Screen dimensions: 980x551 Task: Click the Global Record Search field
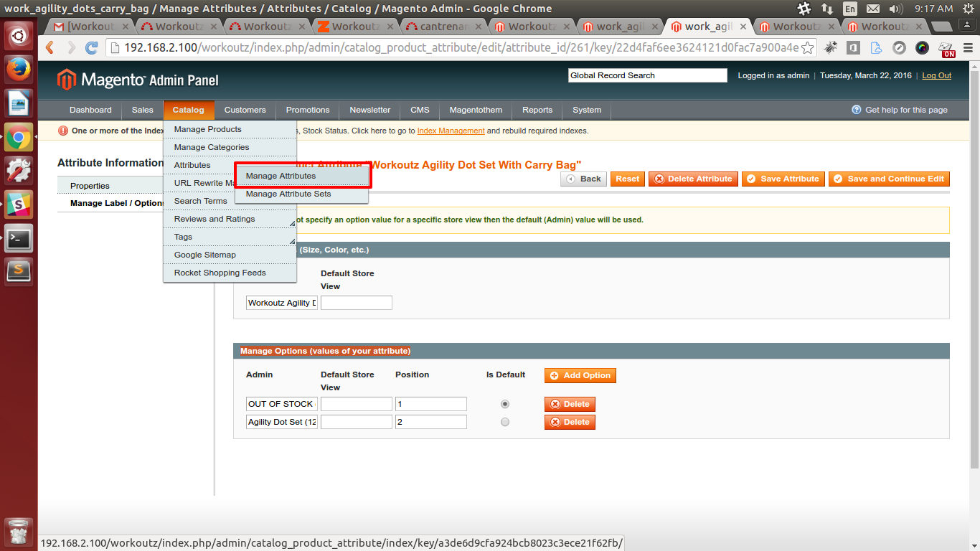pos(647,75)
